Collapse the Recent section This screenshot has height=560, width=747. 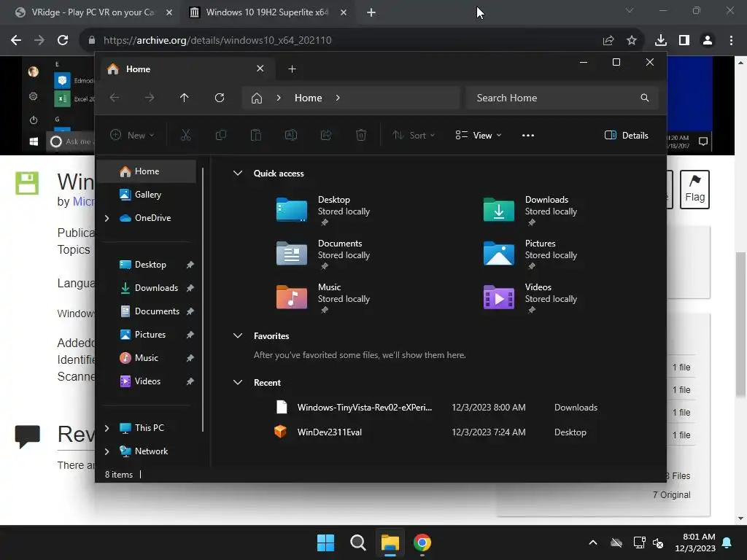pos(238,382)
